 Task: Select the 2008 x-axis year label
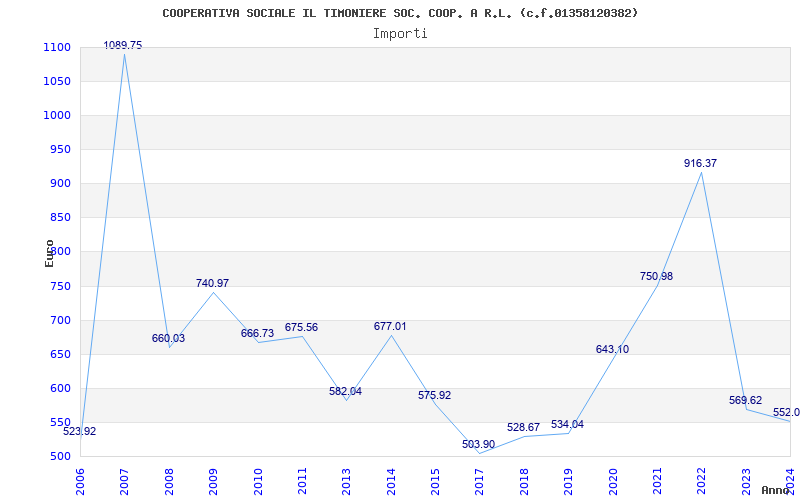point(169,482)
